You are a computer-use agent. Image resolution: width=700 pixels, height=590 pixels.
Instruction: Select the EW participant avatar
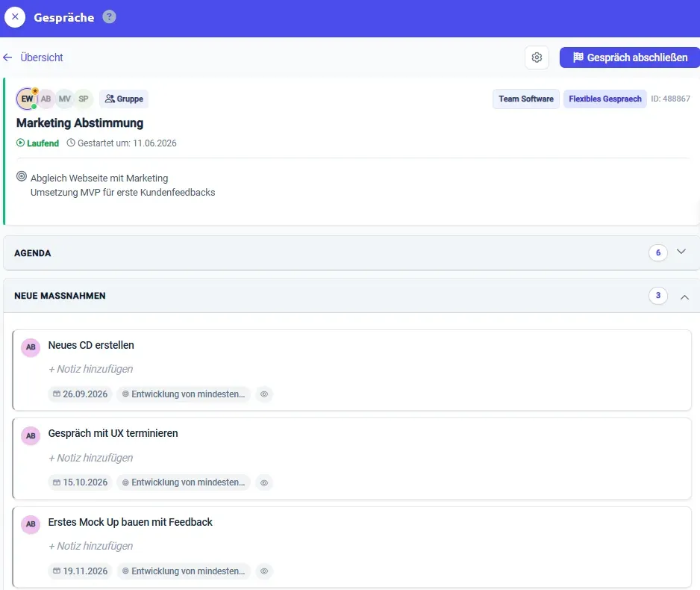(x=27, y=99)
